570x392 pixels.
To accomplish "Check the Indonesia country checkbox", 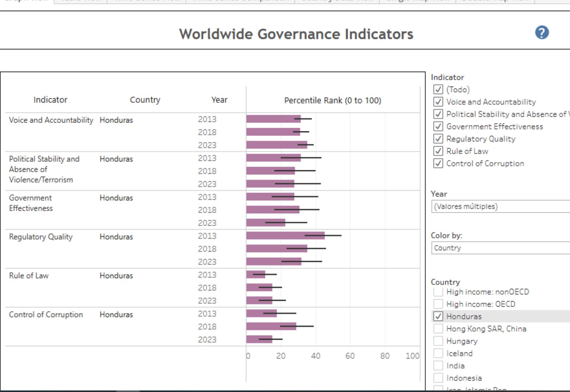I will point(438,378).
